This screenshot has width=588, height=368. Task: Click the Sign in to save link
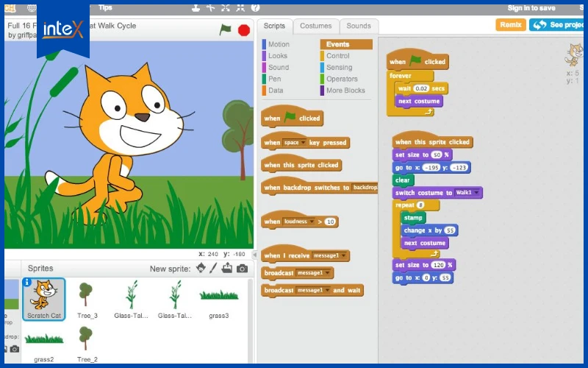[x=531, y=8]
